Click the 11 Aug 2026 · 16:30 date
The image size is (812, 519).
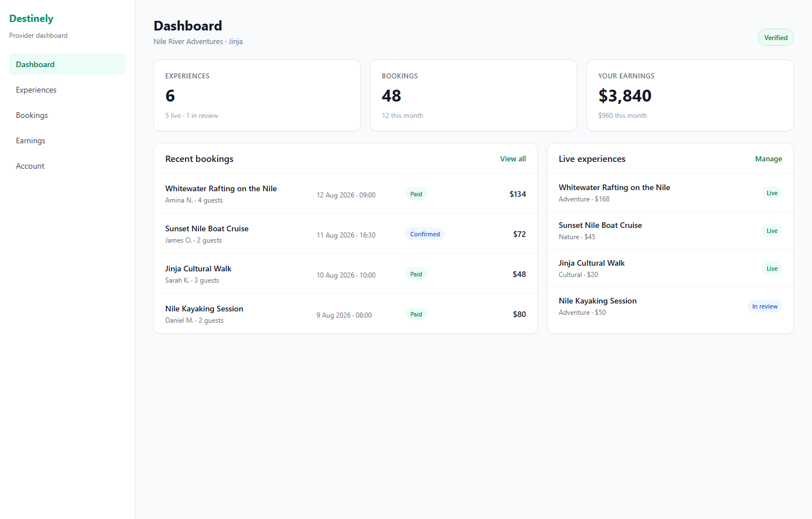[x=346, y=235]
